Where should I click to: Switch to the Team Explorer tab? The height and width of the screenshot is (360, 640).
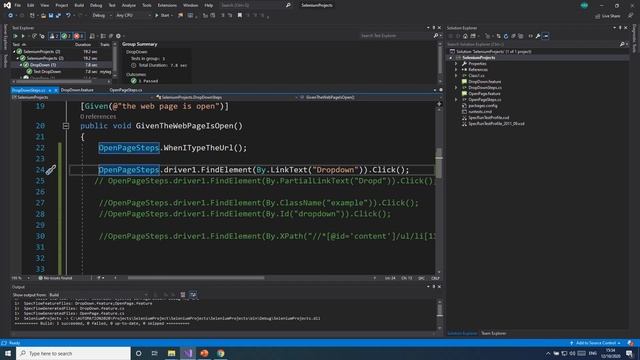(493, 333)
